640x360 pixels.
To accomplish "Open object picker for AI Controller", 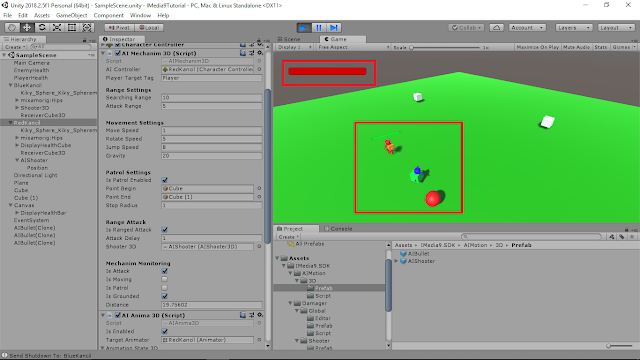I will click(x=259, y=69).
